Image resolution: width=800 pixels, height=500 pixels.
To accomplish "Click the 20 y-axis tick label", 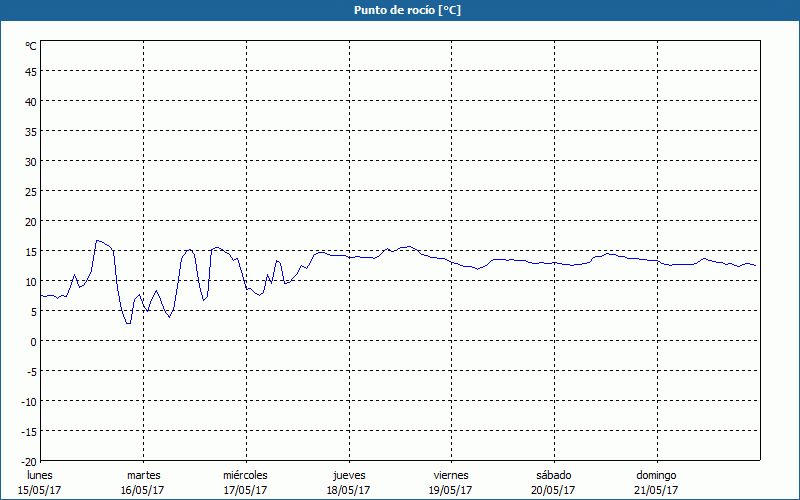I will (31, 221).
